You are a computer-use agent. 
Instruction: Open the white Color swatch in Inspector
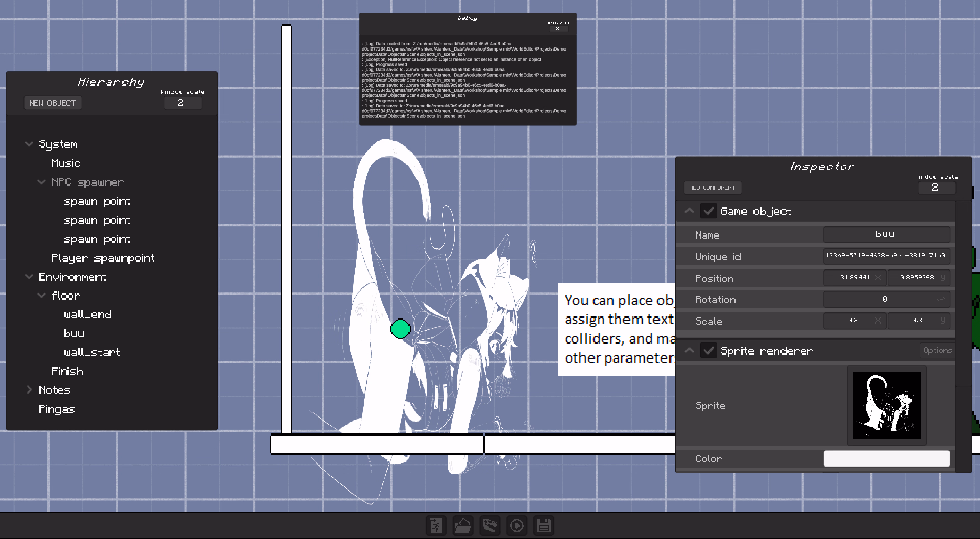point(887,458)
